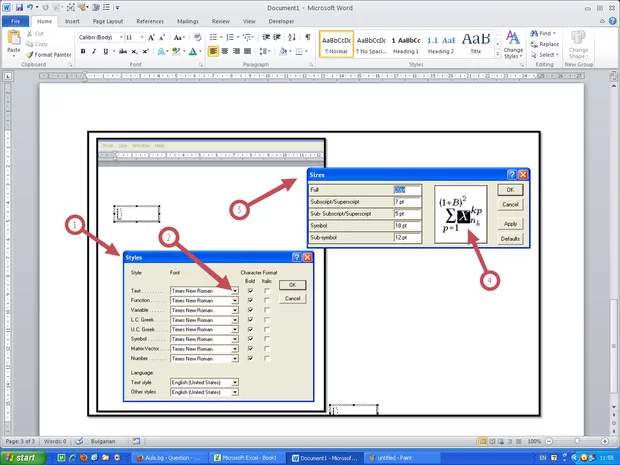Viewport: 620px width, 465px height.
Task: Grow the font size
Action: coord(151,38)
